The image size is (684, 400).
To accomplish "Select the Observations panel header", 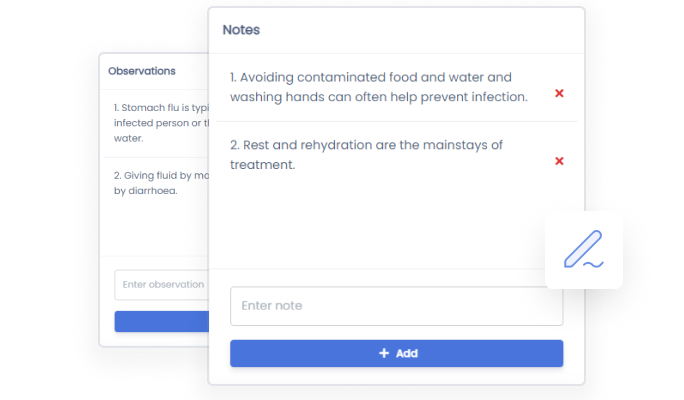I will [x=142, y=71].
